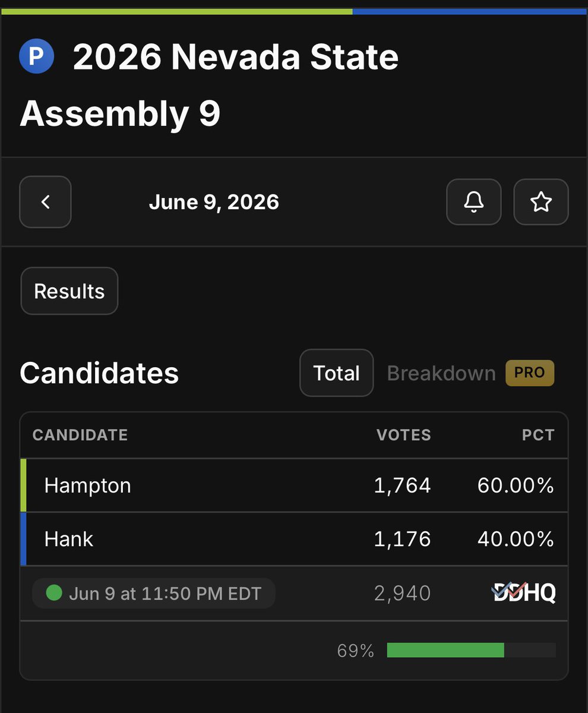Sort by the VOTES column header
This screenshot has width=588, height=713.
tap(403, 435)
